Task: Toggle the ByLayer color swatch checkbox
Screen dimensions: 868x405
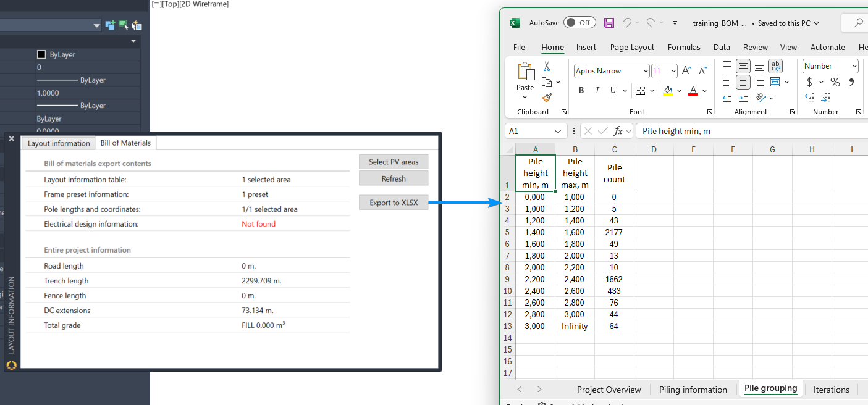Action: (41, 54)
